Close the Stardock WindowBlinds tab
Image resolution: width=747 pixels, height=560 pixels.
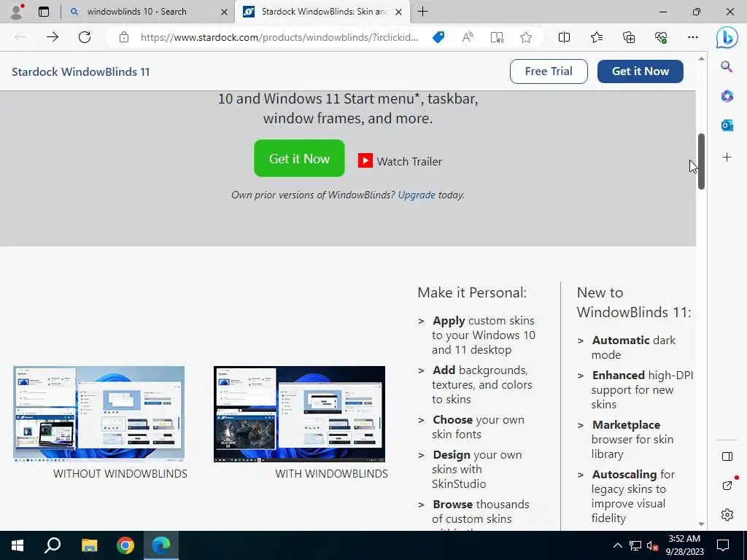click(399, 12)
